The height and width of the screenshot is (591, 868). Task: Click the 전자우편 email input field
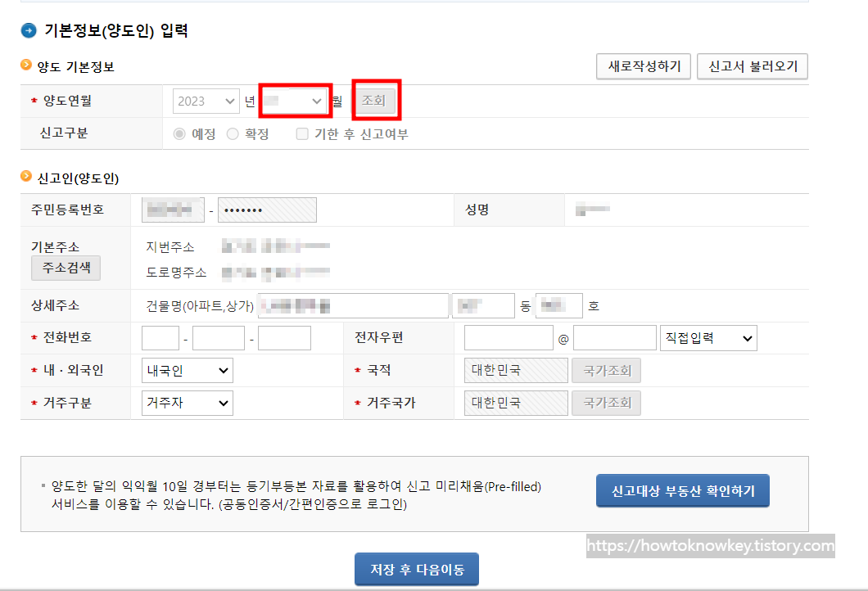[508, 337]
